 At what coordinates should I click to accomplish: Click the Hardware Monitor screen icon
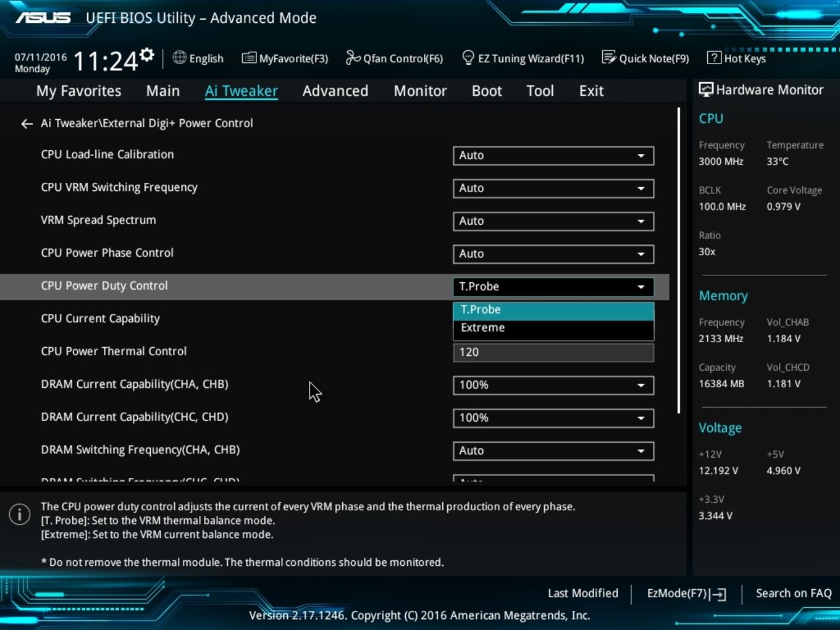705,90
